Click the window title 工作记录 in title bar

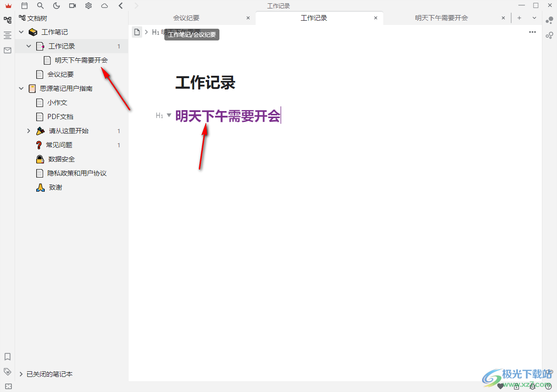pos(279,6)
